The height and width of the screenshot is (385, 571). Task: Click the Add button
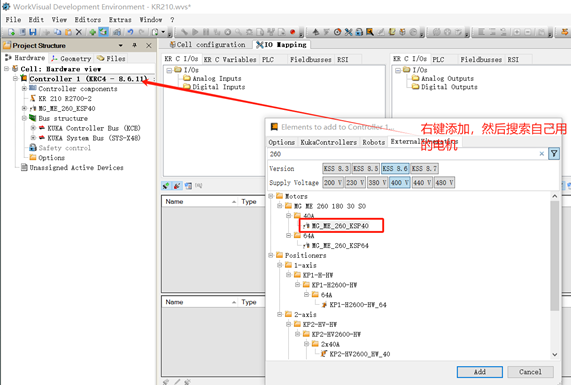(480, 372)
